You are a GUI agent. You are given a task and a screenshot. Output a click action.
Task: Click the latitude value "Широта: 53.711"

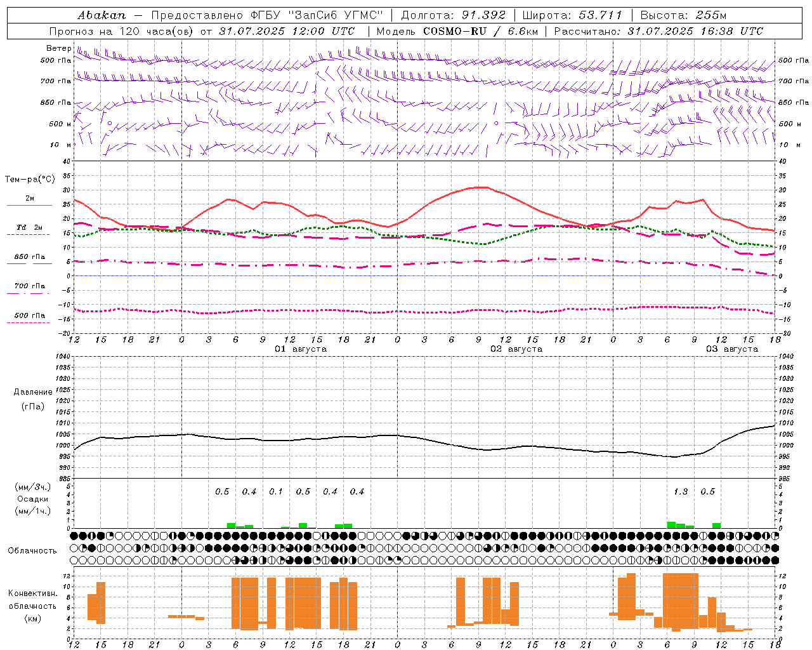(x=572, y=15)
